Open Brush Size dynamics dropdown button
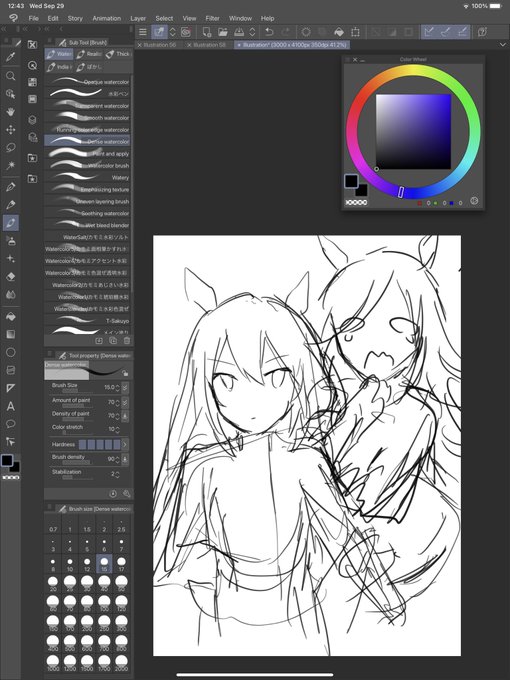Viewport: 510px width, 680px height. pyautogui.click(x=125, y=387)
